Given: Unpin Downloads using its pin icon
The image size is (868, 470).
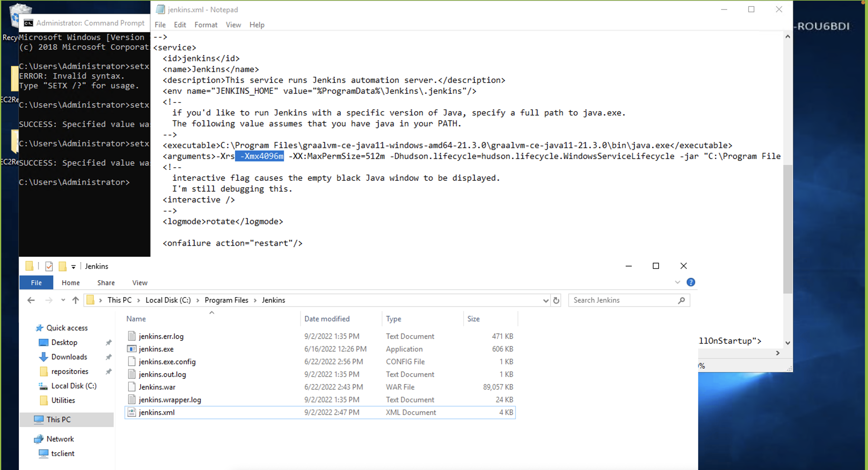Looking at the screenshot, I should (x=108, y=357).
